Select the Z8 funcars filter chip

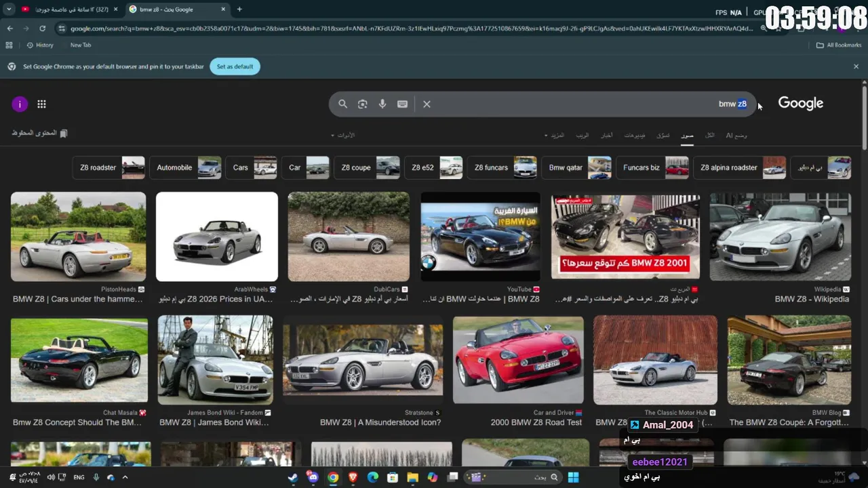[x=502, y=167]
